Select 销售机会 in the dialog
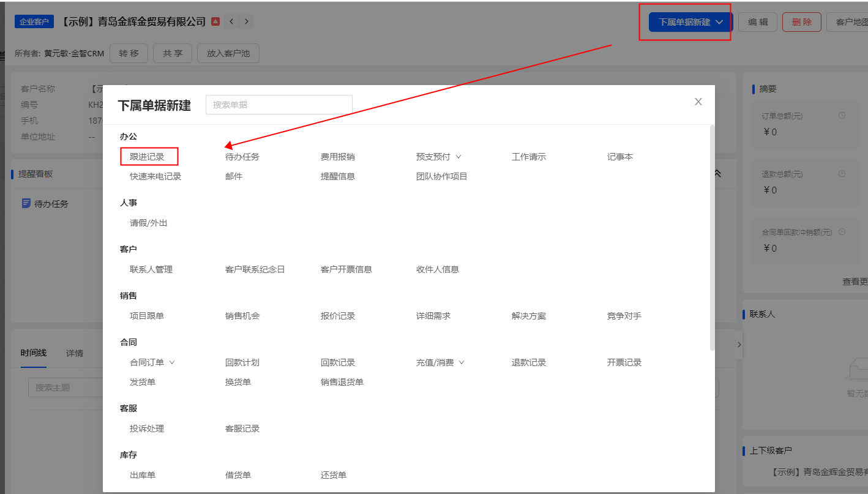 [x=242, y=316]
